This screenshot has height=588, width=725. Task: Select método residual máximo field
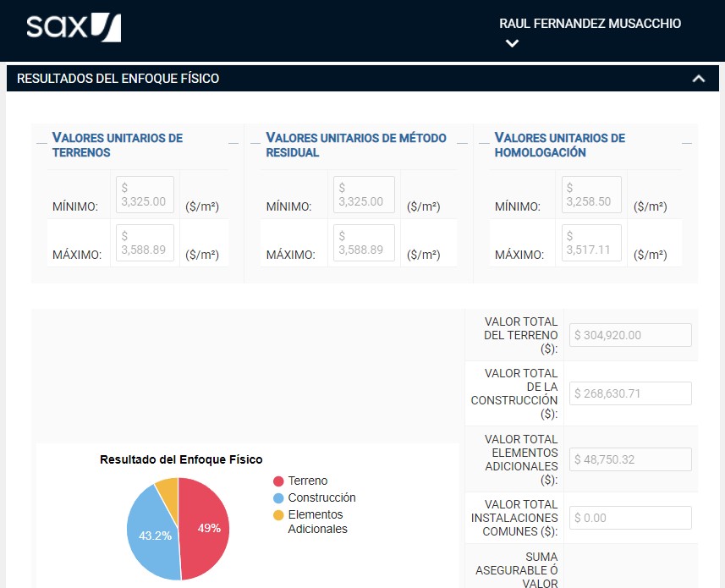pos(364,243)
